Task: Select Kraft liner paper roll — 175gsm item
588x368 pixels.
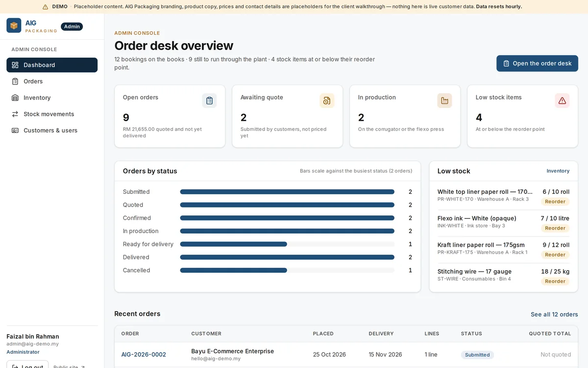Action: pyautogui.click(x=503, y=250)
